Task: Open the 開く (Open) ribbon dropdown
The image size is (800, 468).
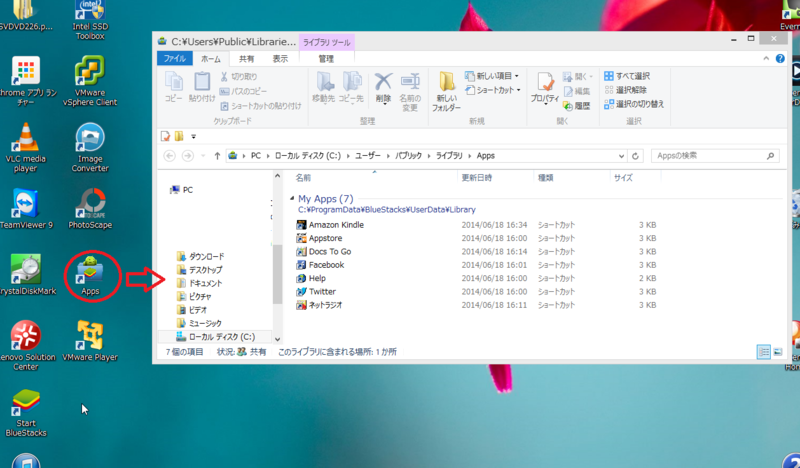Action: tap(578, 77)
